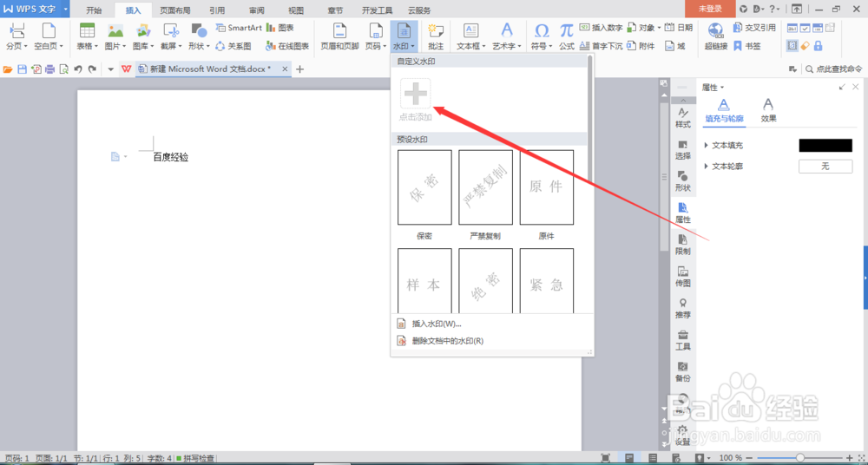Open the 空白页 blank page dropdown
This screenshot has width=868, height=465.
49,37
